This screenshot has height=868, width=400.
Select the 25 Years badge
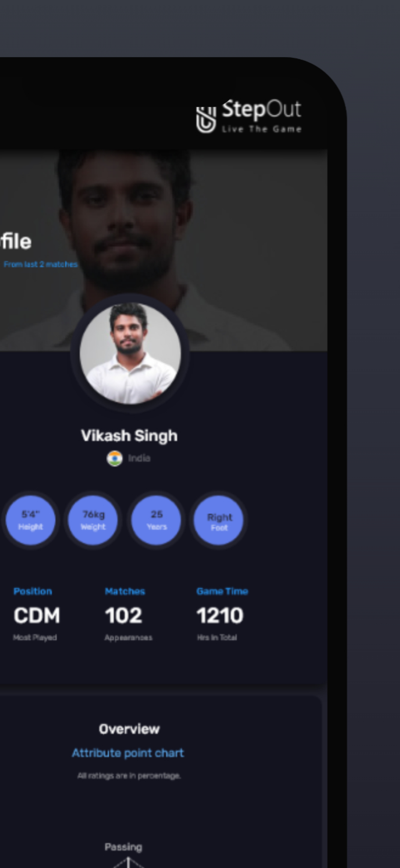pos(156,520)
